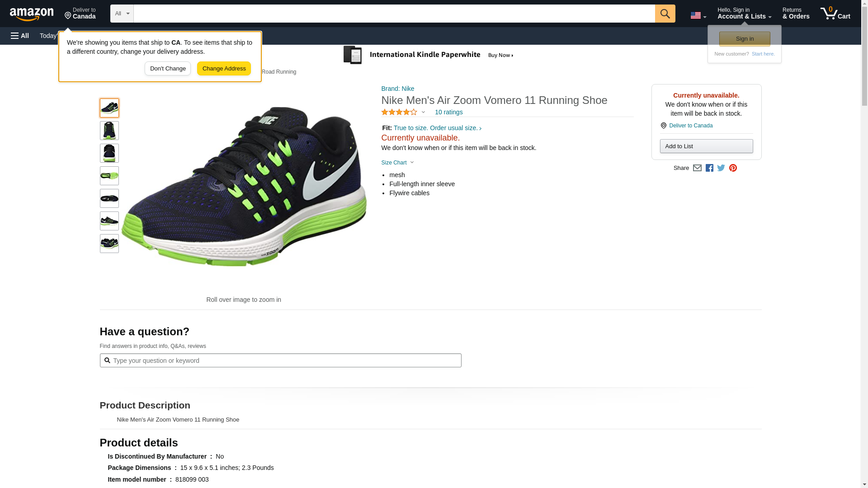Share product via email icon
The width and height of the screenshot is (868, 488).
697,168
